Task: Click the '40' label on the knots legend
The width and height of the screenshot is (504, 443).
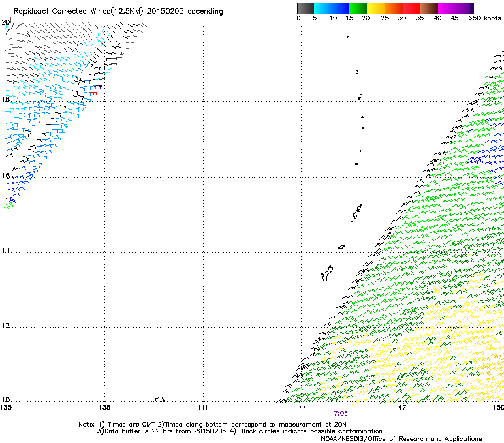Action: [437, 18]
